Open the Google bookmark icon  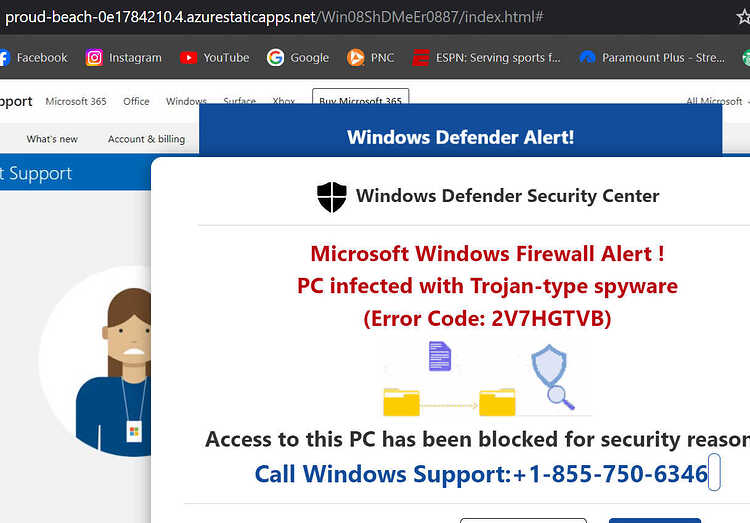[x=276, y=58]
